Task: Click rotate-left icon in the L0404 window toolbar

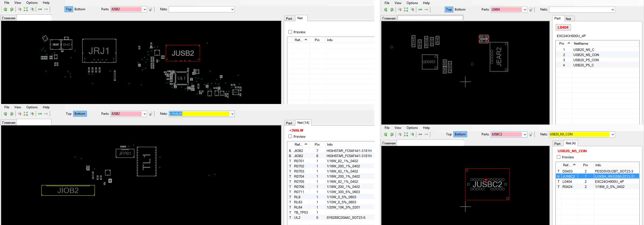Action: tap(386, 9)
